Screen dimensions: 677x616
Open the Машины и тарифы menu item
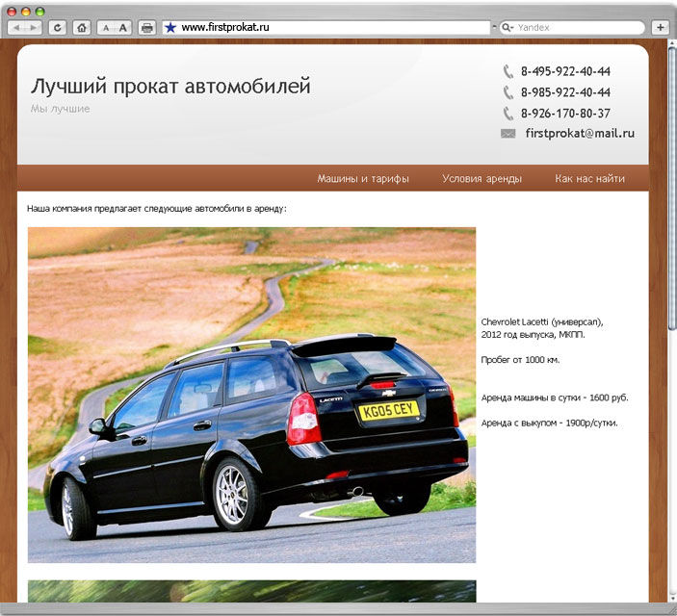point(363,178)
